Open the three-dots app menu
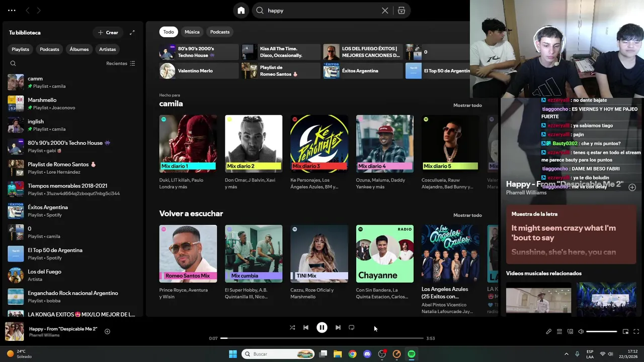This screenshot has width=644, height=362. (12, 11)
